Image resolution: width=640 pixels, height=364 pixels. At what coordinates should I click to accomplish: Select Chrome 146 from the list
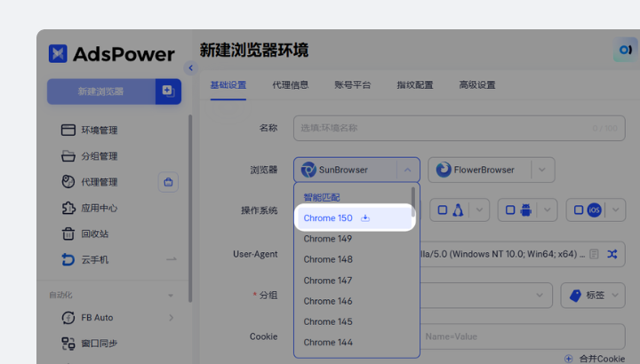pyautogui.click(x=328, y=301)
